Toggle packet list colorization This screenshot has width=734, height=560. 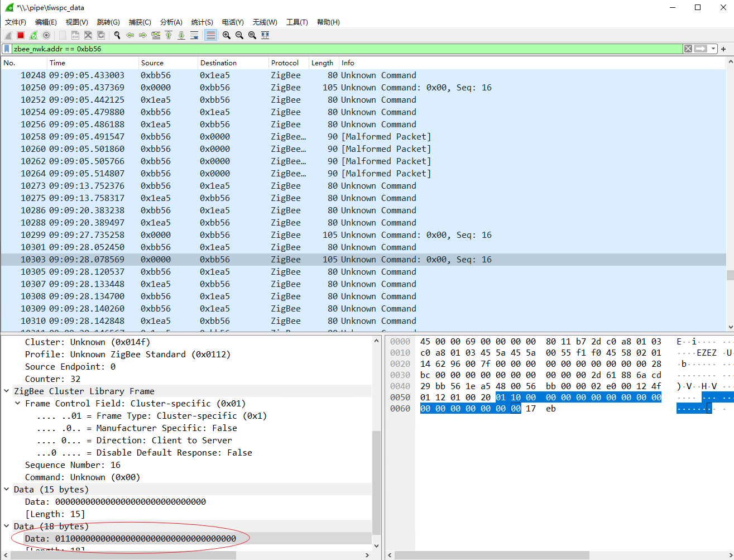(x=210, y=35)
